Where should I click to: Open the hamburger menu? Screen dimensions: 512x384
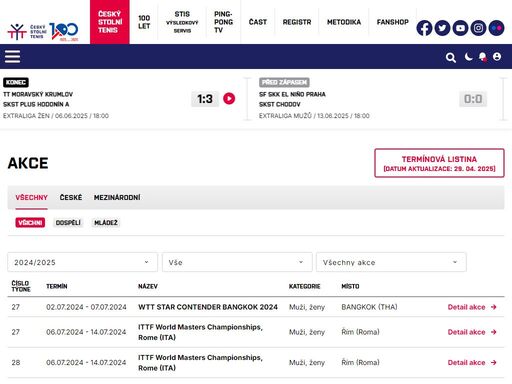point(12,57)
